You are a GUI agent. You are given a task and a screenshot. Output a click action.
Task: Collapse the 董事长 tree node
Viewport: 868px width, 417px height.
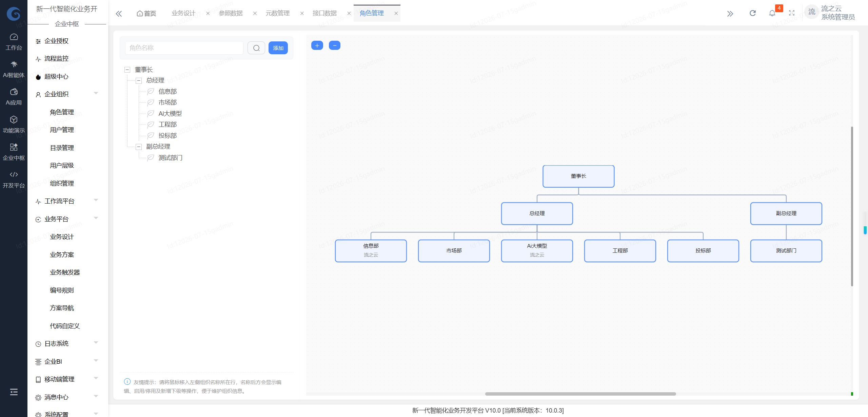pyautogui.click(x=127, y=70)
